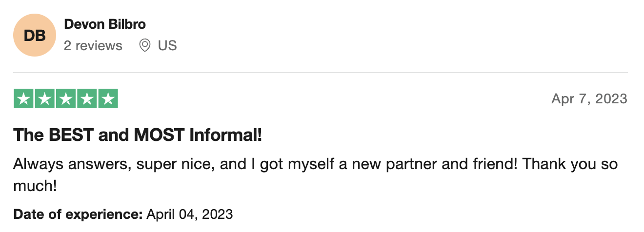Open Devon Bilbro's reviewer profile
644x232 pixels.
[x=105, y=24]
